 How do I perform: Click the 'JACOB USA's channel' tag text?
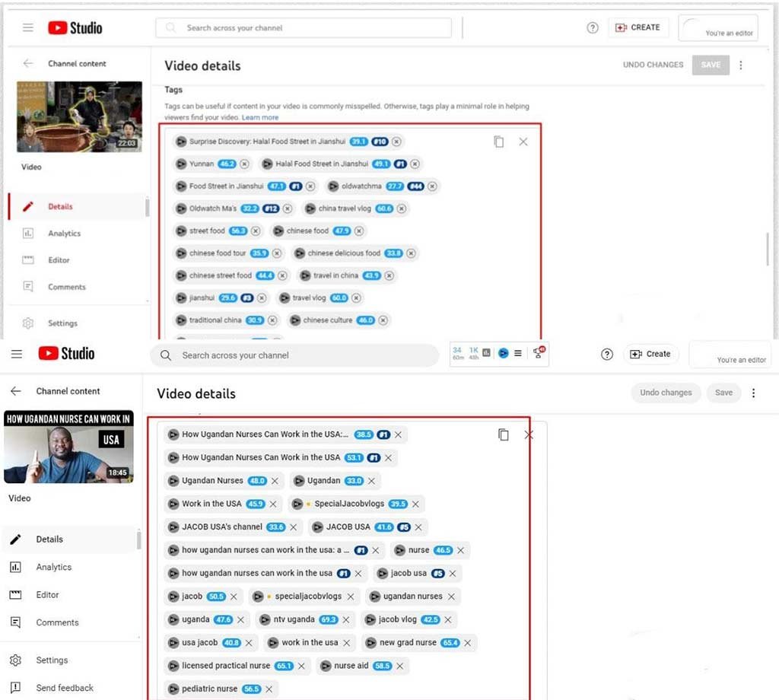(x=222, y=527)
